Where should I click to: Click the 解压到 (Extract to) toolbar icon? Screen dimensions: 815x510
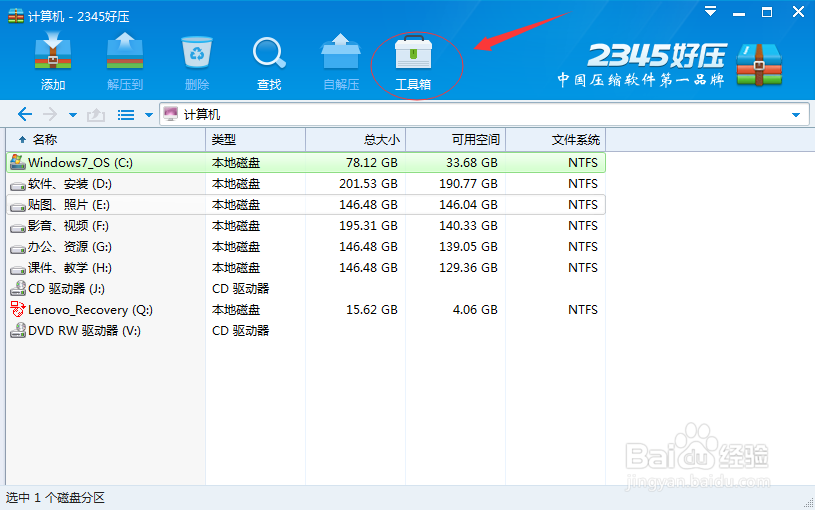[125, 52]
